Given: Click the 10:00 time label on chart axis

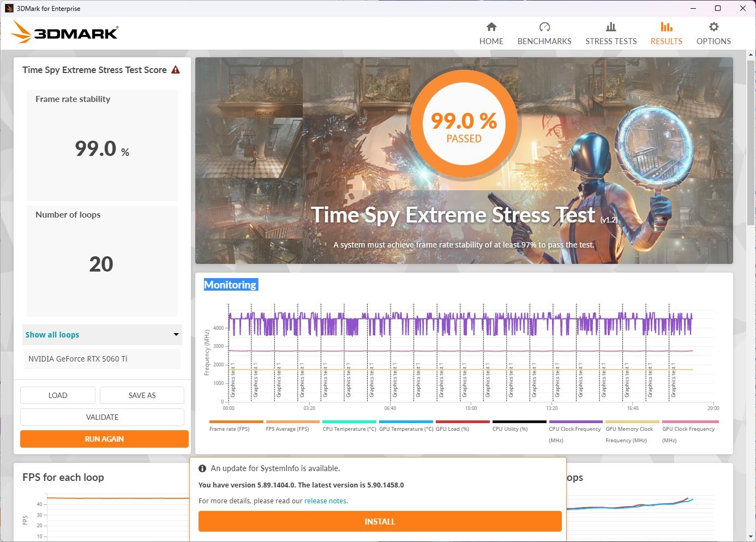Looking at the screenshot, I should point(471,408).
